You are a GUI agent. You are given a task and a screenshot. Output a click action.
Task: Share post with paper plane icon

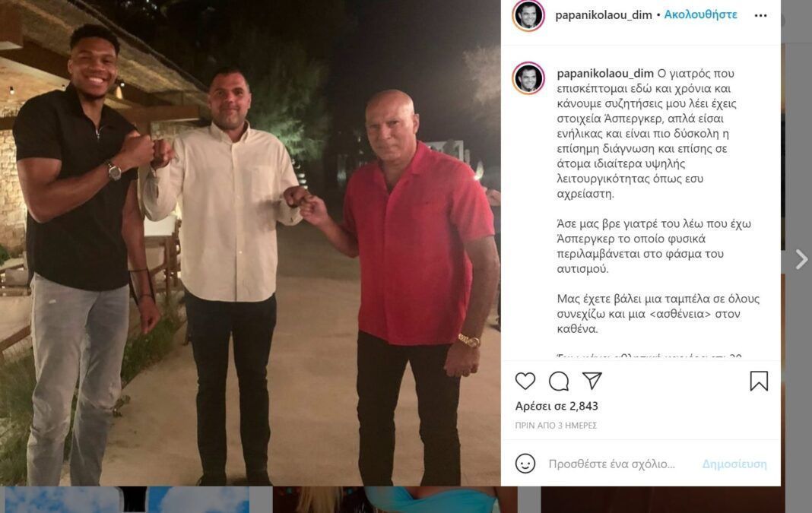coord(592,381)
